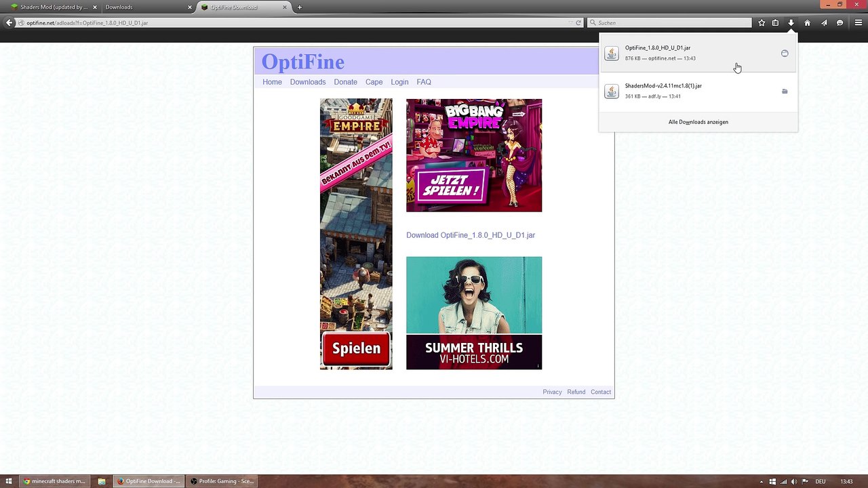Open a new tab with plus button
This screenshot has height=488, width=868.
click(x=300, y=7)
